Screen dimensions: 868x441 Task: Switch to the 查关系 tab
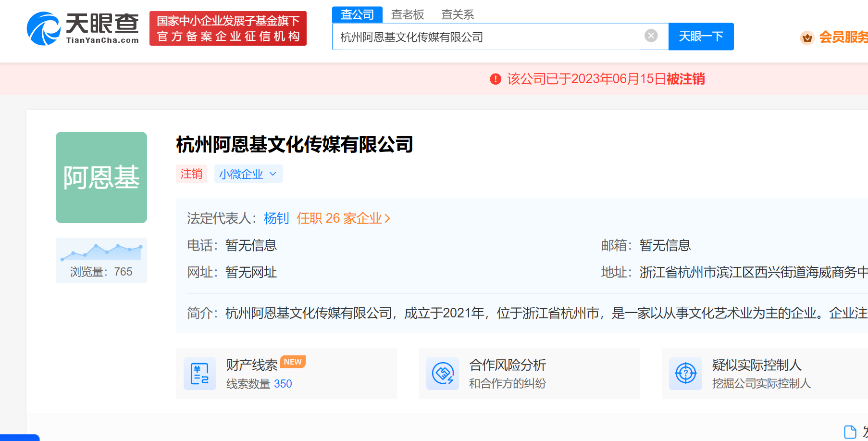pyautogui.click(x=458, y=14)
